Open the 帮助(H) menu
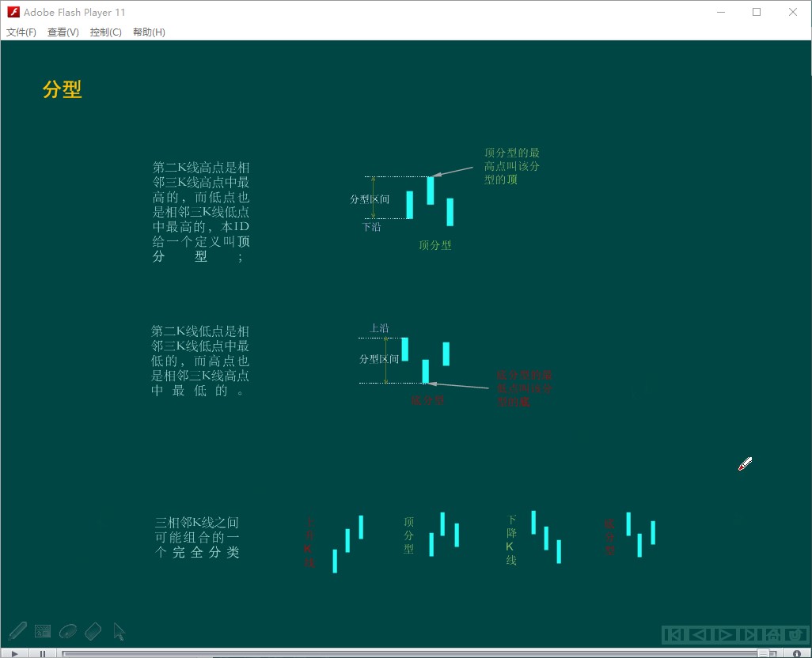Screen dimensions: 812x658 point(149,32)
